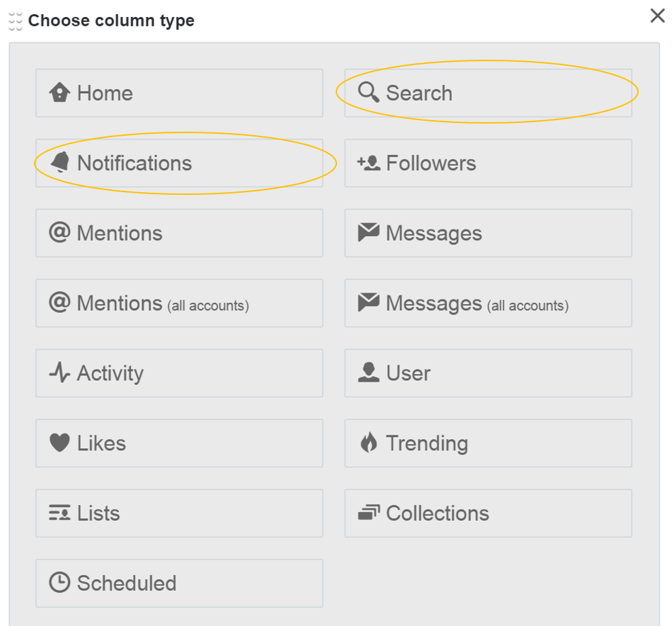Image resolution: width=672 pixels, height=626 pixels.
Task: Click the User person icon
Action: point(368,372)
